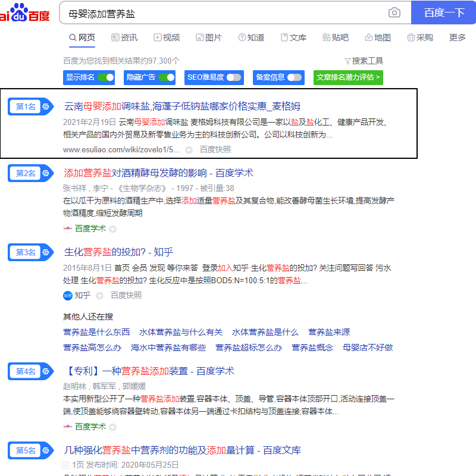
Task: Expand arrow beside 百度学术 second result
Action: (113, 229)
